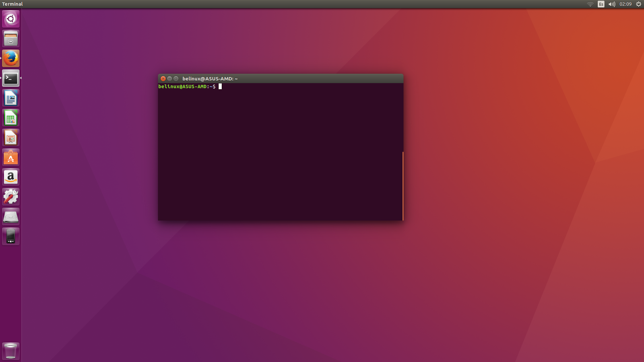Place cursor at the shell prompt
This screenshot has width=644, height=362.
coord(221,86)
